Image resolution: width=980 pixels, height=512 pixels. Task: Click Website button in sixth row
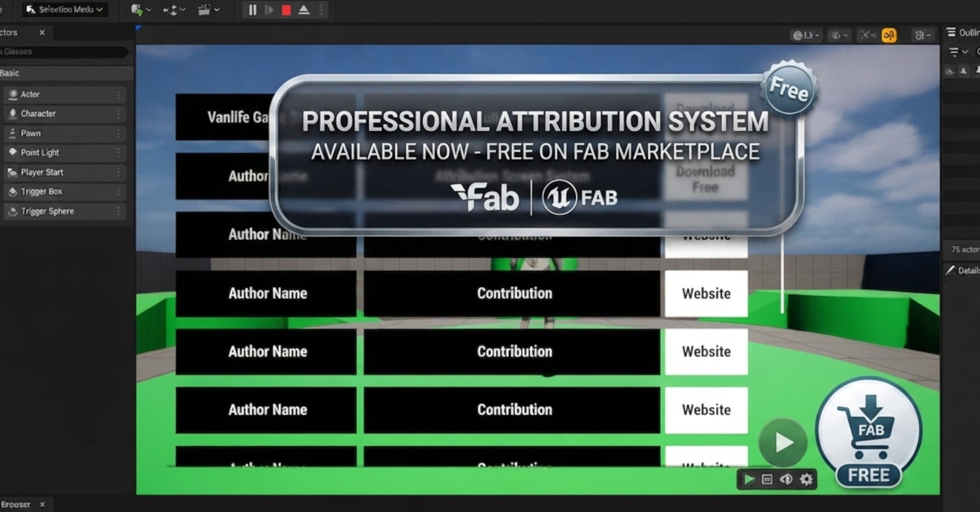coord(706,410)
